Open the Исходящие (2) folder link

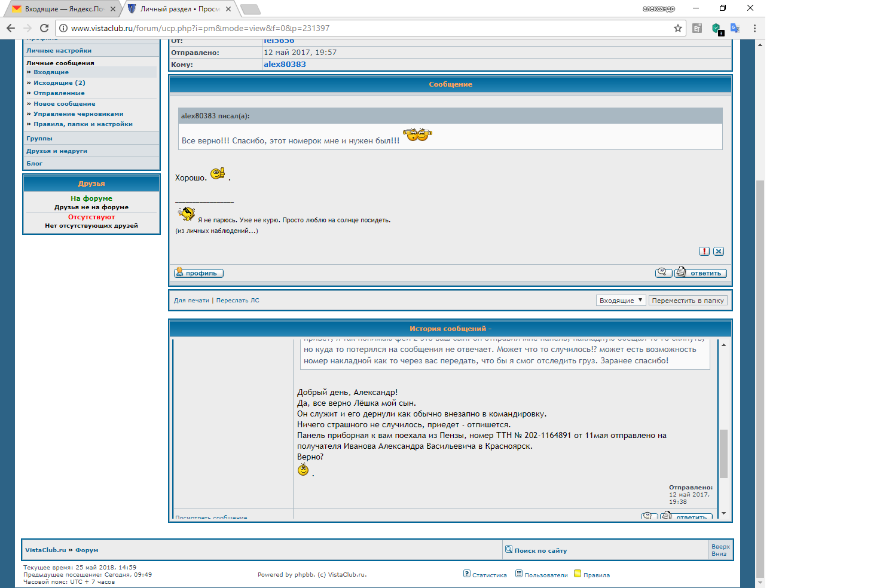point(59,83)
